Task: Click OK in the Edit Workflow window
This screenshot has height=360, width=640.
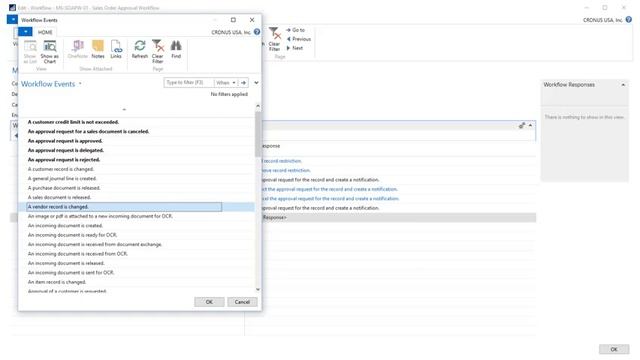Action: [614, 349]
